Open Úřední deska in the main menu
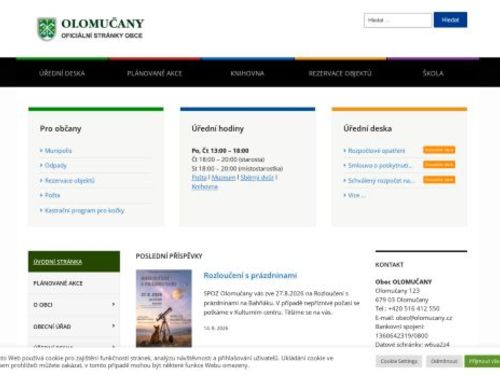This screenshot has height=375, width=500. tap(62, 73)
